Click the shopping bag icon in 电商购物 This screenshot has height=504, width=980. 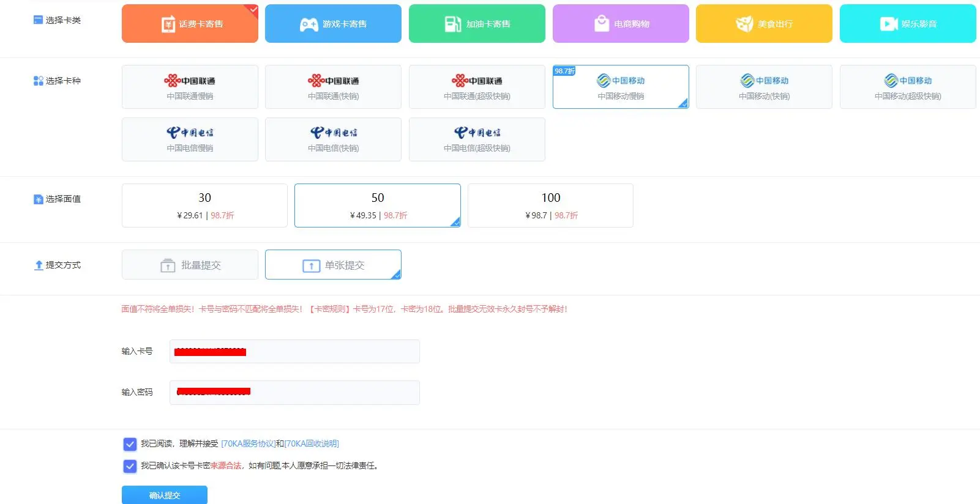602,23
